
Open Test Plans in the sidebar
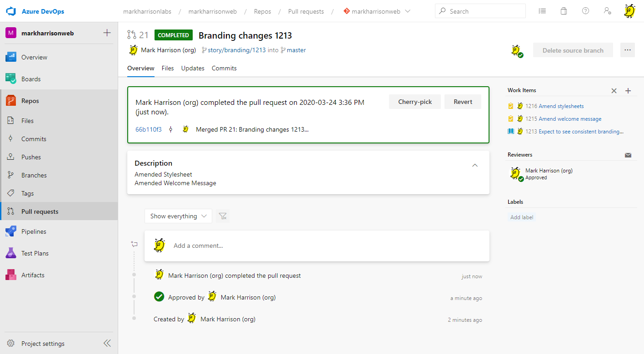click(35, 253)
